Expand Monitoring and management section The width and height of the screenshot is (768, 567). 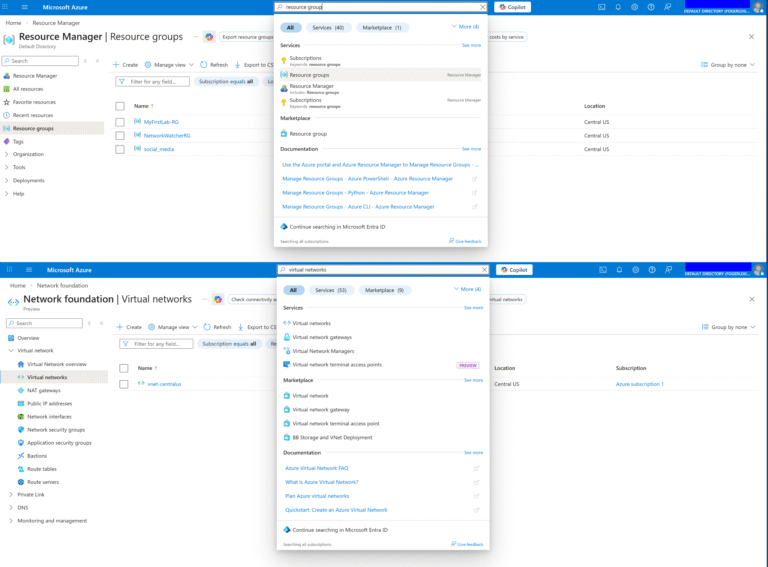click(10, 520)
